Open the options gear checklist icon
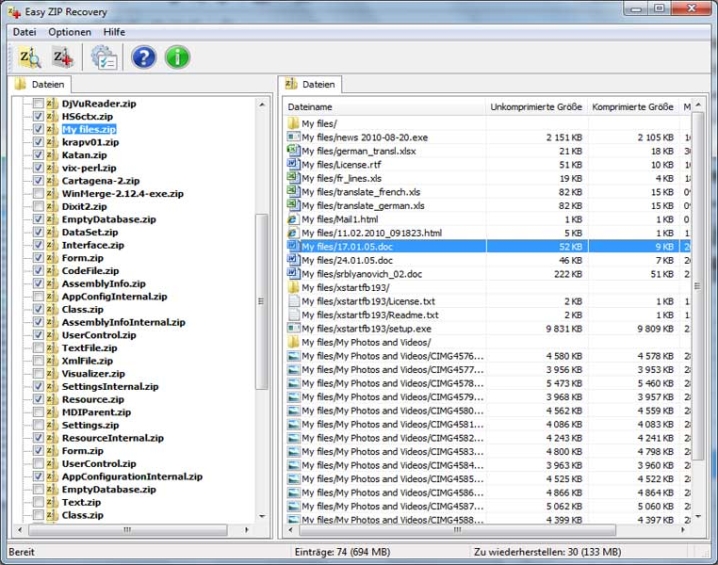This screenshot has width=718, height=565. (x=103, y=57)
